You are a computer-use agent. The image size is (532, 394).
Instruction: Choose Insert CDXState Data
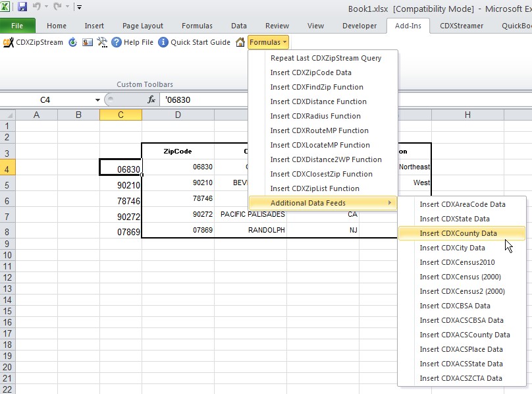click(462, 219)
